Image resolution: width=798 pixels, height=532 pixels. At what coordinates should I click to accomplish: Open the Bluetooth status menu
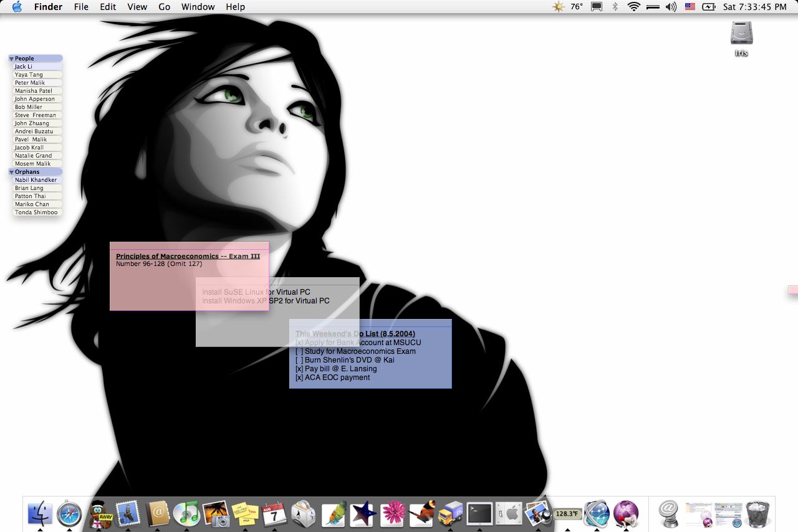coord(615,7)
